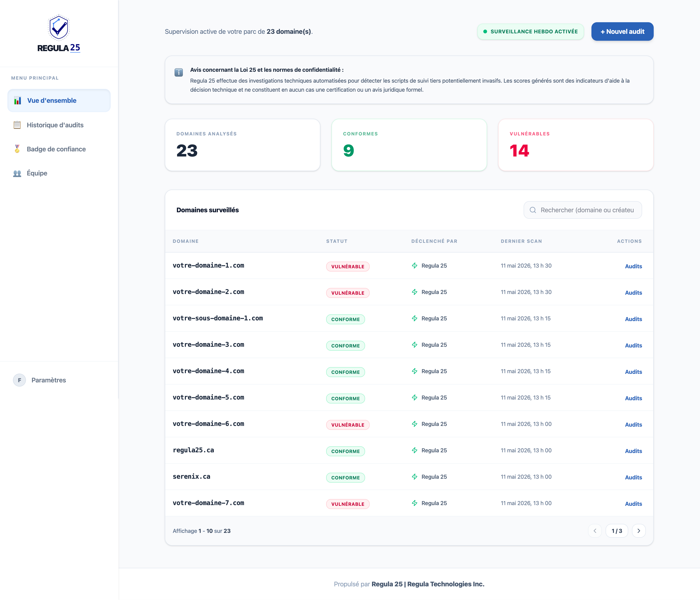Click the Vulnérables count card
This screenshot has height=600, width=700.
coord(576,145)
